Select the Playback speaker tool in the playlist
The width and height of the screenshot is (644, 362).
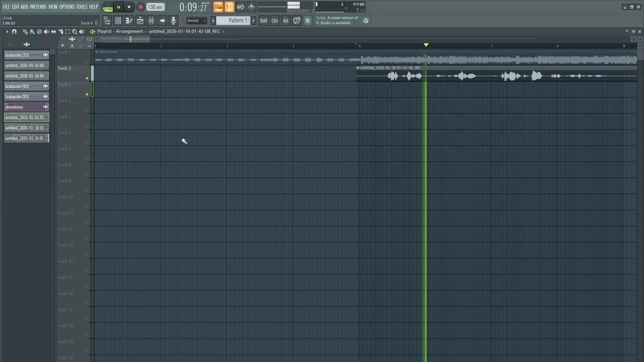click(x=82, y=32)
